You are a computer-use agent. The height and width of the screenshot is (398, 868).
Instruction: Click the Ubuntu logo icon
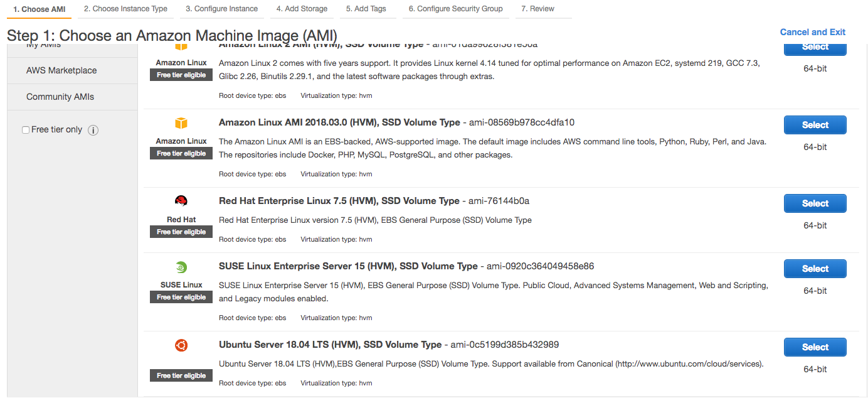(181, 345)
